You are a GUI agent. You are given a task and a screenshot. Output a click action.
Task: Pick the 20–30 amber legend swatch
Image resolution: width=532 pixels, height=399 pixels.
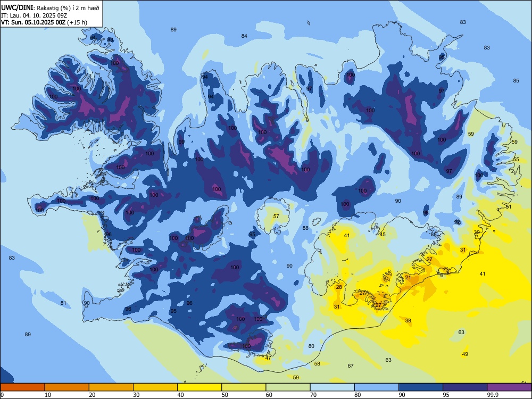coord(111,387)
